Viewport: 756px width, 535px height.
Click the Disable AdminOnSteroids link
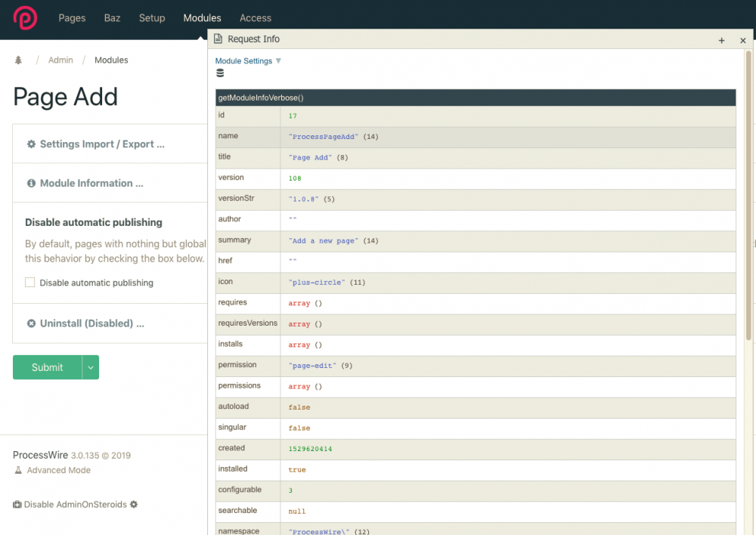75,505
